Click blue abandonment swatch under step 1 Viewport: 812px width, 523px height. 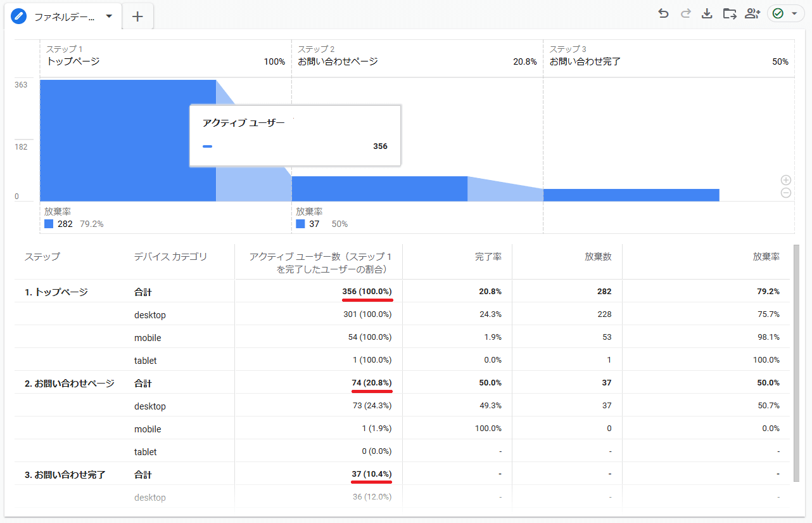click(x=49, y=224)
